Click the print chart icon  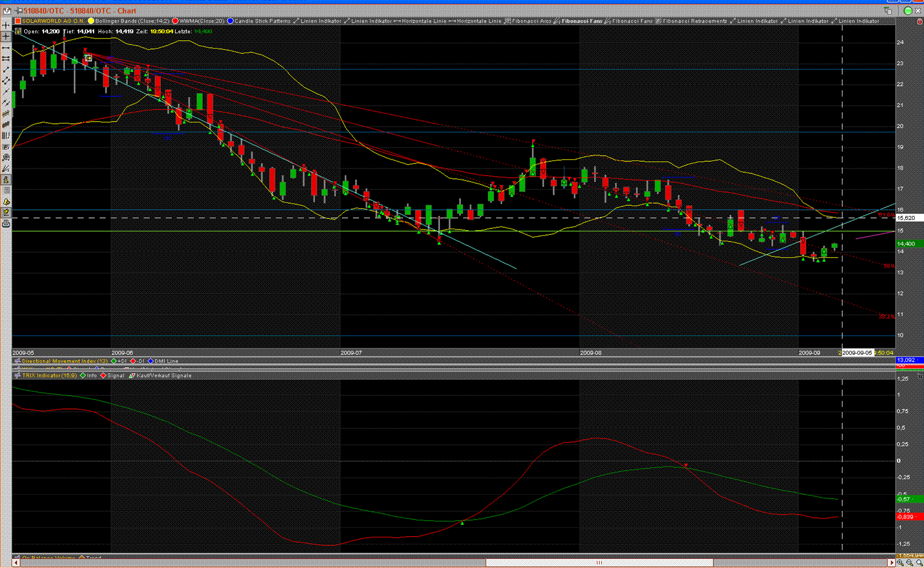[6, 223]
